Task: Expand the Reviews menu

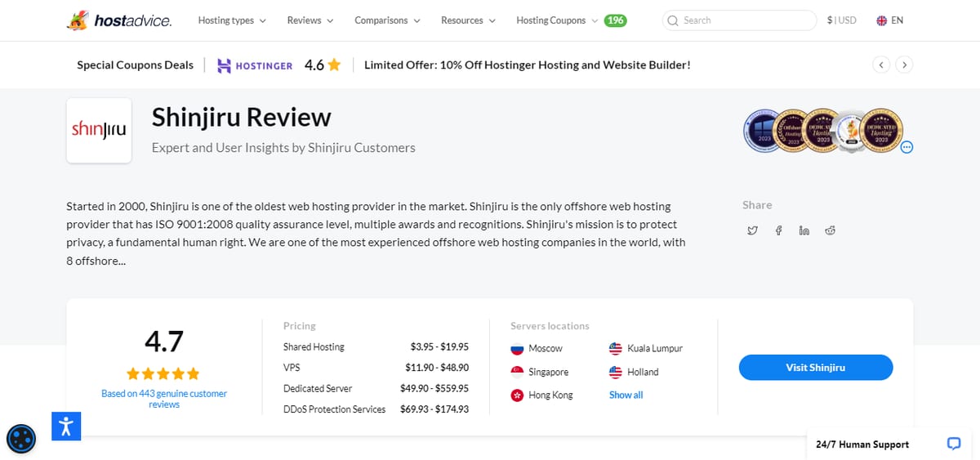Action: pyautogui.click(x=310, y=20)
